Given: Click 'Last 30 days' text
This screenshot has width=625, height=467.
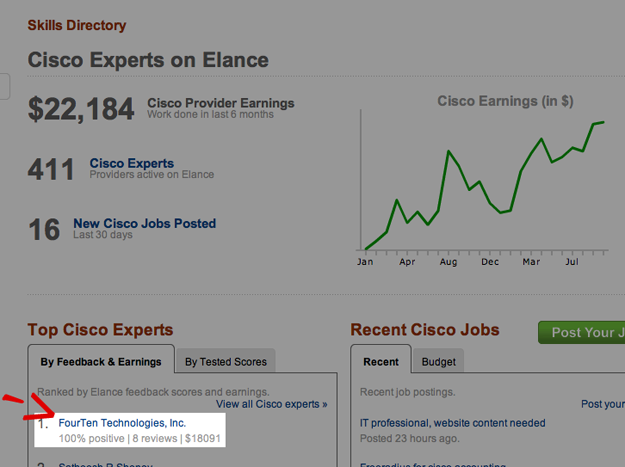Looking at the screenshot, I should pos(103,235).
